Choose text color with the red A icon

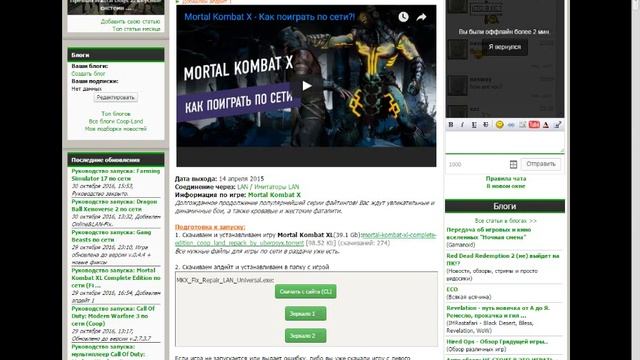pyautogui.click(x=546, y=124)
